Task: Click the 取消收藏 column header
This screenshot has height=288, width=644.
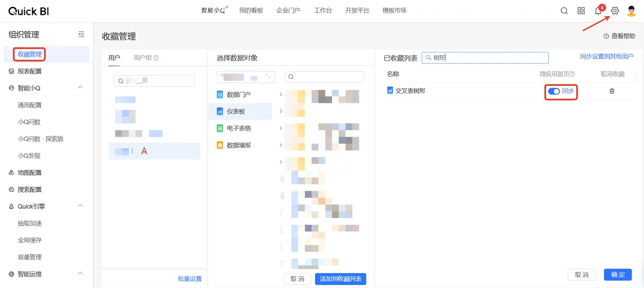Action: 613,74
